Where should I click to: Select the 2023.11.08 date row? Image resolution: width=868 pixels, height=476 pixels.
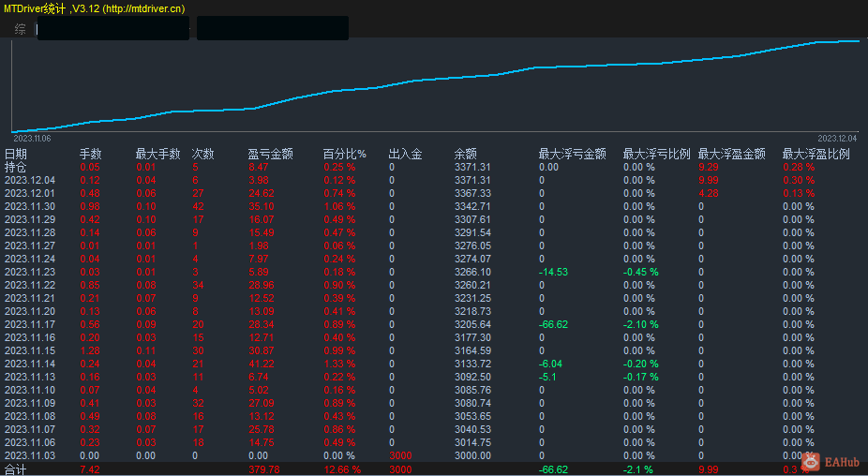point(30,416)
